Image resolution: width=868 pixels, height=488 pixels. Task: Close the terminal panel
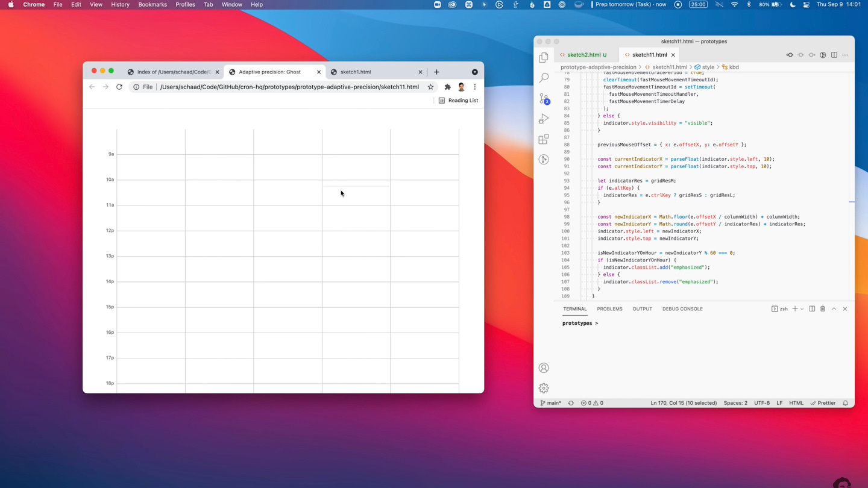(845, 309)
